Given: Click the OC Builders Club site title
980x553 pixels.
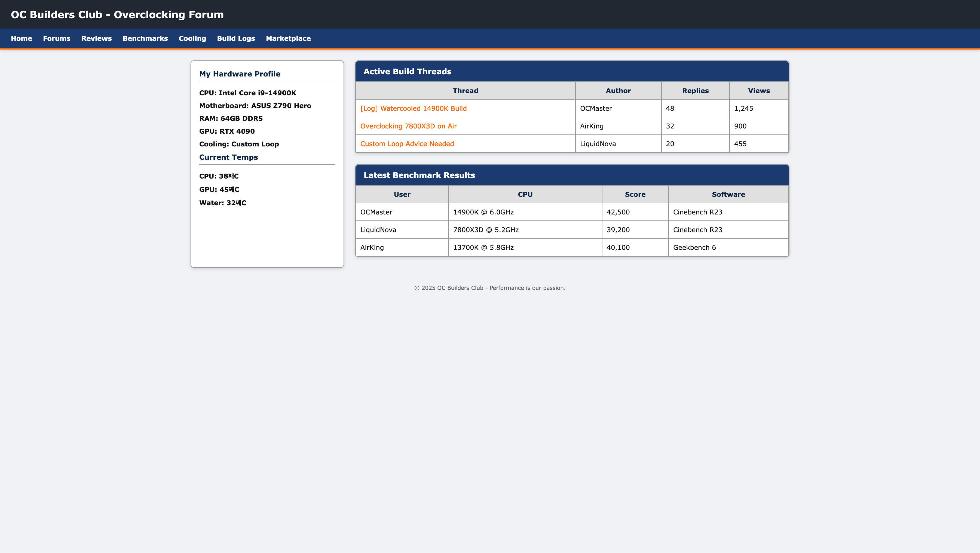Looking at the screenshot, I should [117, 14].
